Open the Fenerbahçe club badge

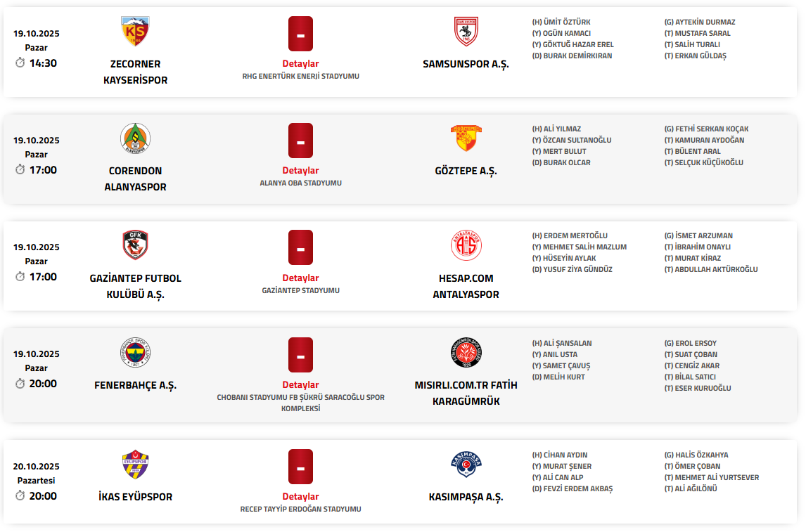(135, 352)
